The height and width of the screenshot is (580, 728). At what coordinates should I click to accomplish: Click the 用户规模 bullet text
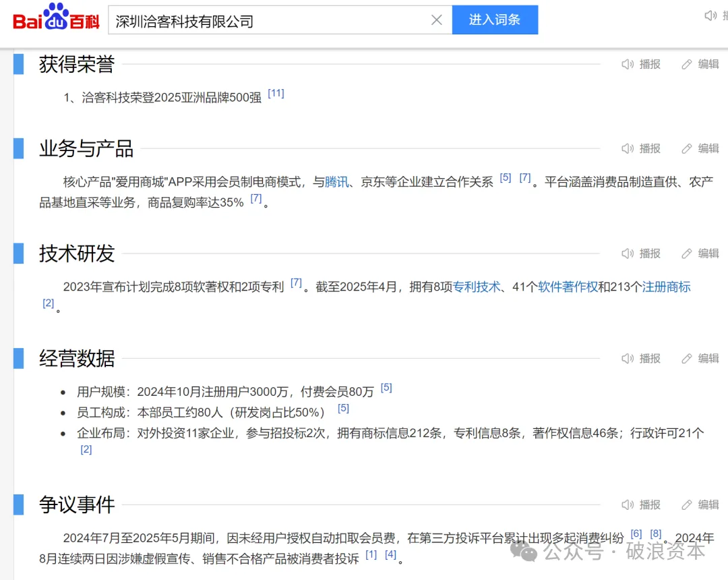[x=225, y=392]
